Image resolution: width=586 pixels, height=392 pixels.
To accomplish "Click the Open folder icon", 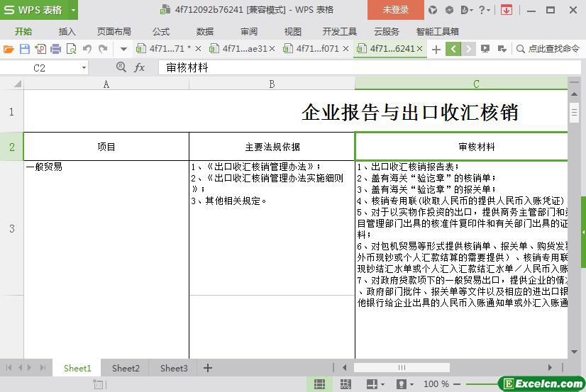I will pyautogui.click(x=9, y=49).
